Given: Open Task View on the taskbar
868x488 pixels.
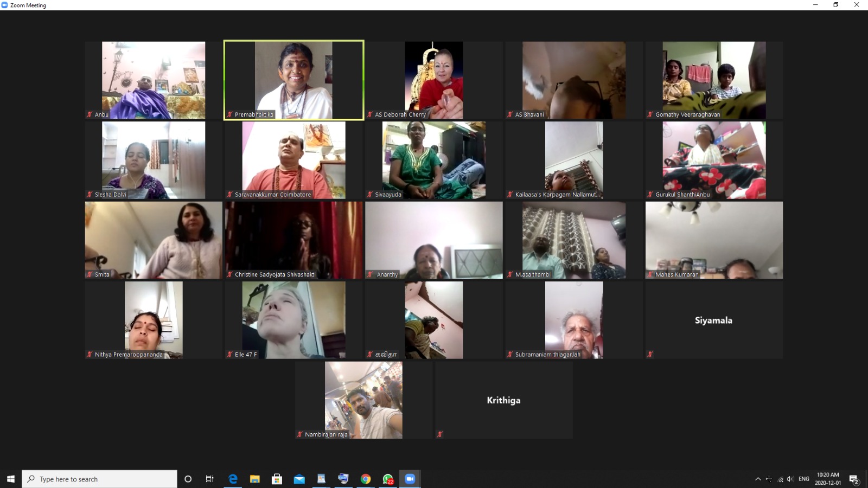Looking at the screenshot, I should click(x=209, y=479).
